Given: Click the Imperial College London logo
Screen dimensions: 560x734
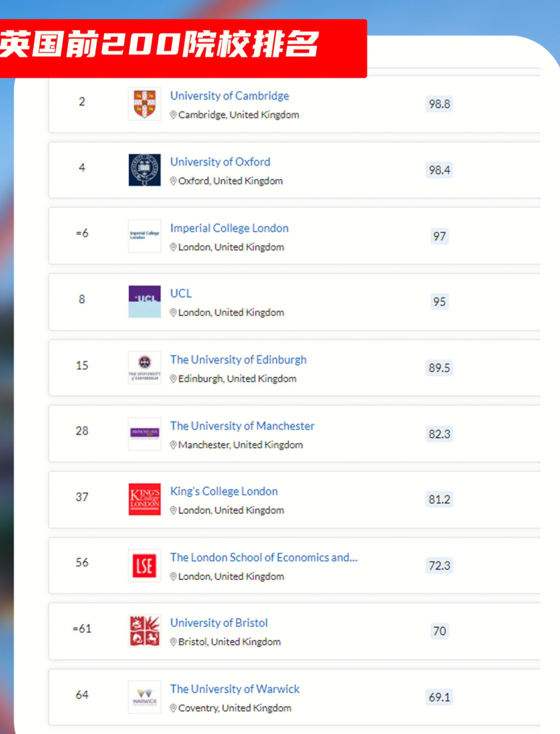Looking at the screenshot, I should (x=145, y=236).
